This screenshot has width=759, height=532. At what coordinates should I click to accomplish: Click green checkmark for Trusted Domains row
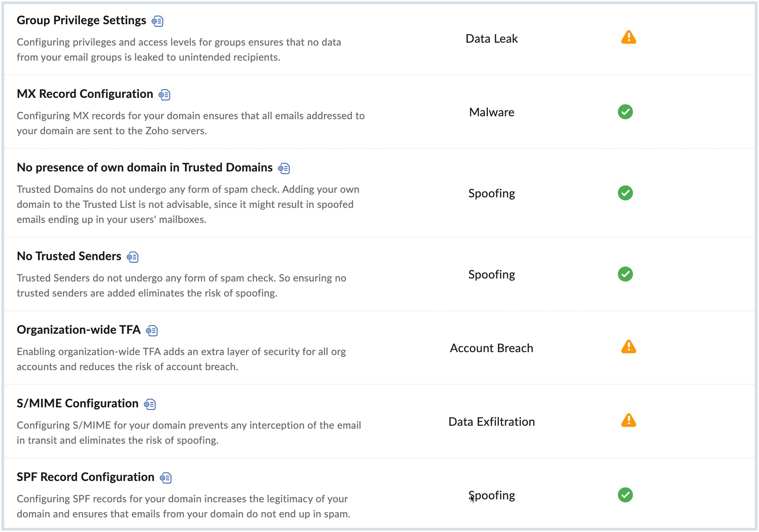[625, 193]
